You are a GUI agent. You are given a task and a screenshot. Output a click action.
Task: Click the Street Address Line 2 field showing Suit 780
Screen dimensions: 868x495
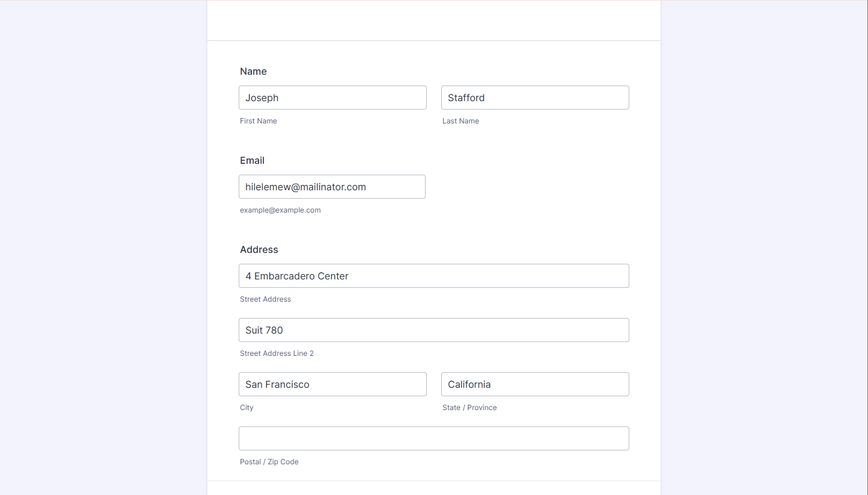(433, 330)
